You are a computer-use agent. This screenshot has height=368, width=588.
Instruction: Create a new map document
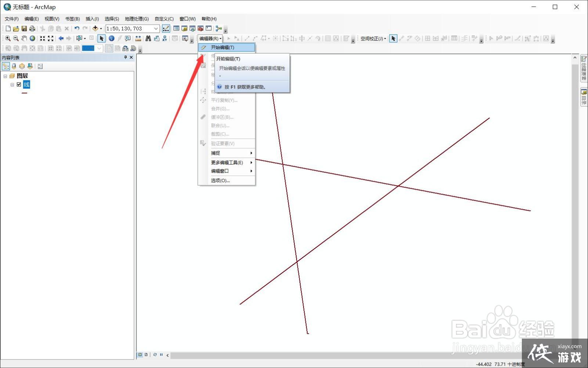pyautogui.click(x=8, y=29)
